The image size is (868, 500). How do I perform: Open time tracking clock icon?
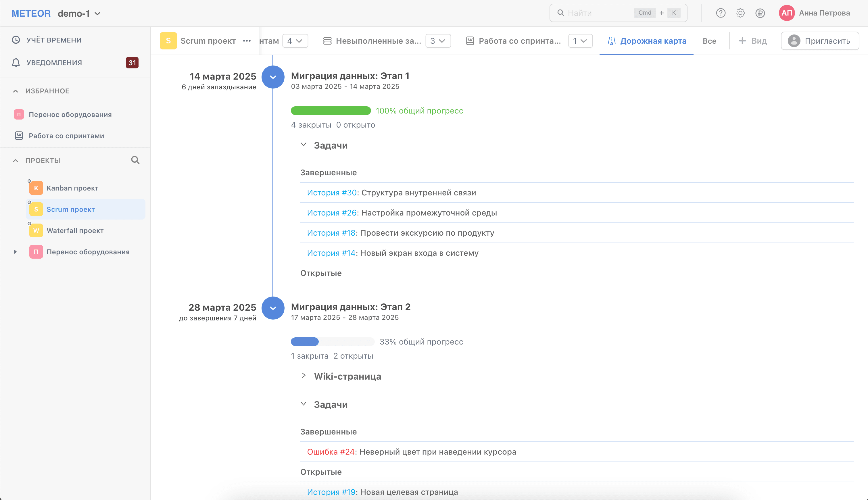coord(16,40)
